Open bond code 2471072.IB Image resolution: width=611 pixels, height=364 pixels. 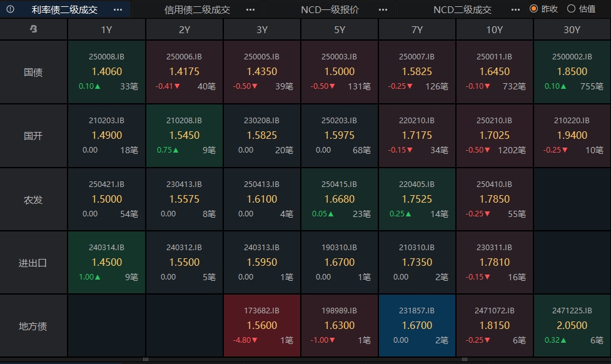point(494,311)
